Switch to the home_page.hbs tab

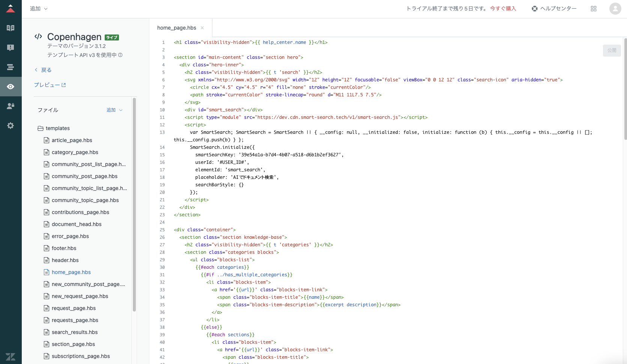point(176,28)
